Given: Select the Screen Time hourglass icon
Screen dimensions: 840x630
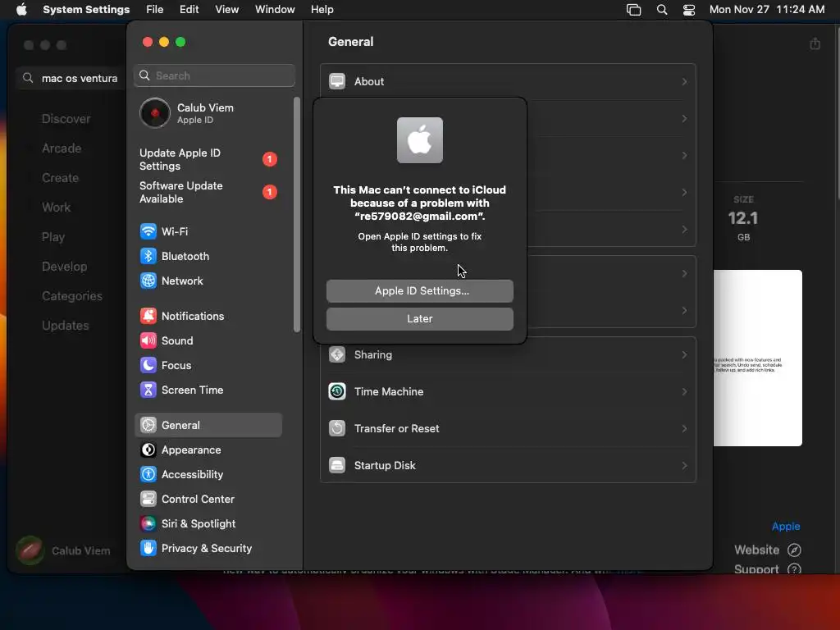Looking at the screenshot, I should [148, 390].
